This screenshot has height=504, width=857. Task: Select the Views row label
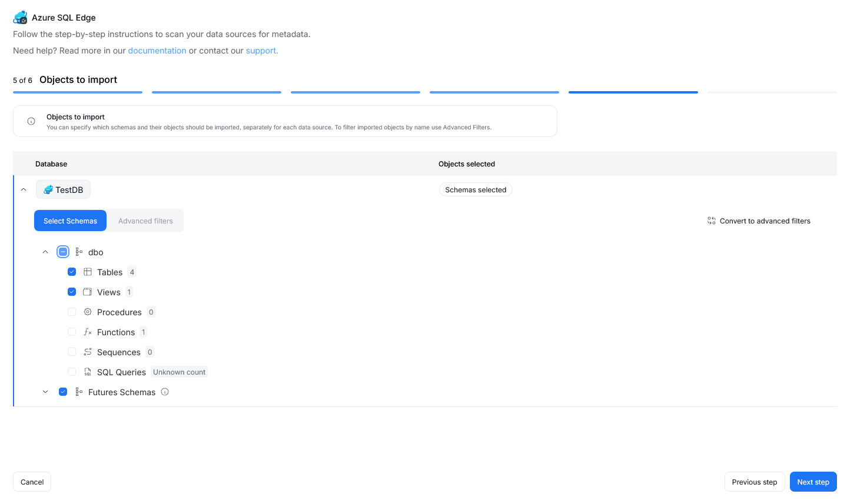pyautogui.click(x=109, y=292)
